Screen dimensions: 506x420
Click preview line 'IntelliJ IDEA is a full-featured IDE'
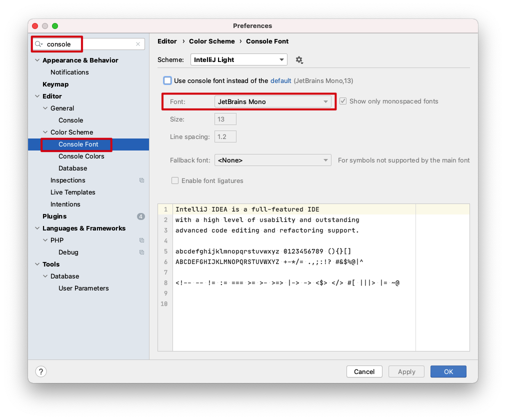(247, 209)
